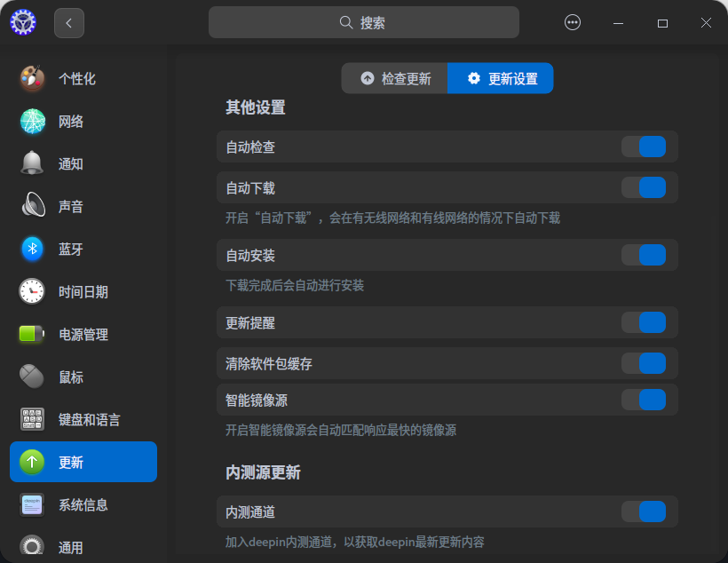
Task: Click the 内测源更新 heading
Action: (x=263, y=472)
